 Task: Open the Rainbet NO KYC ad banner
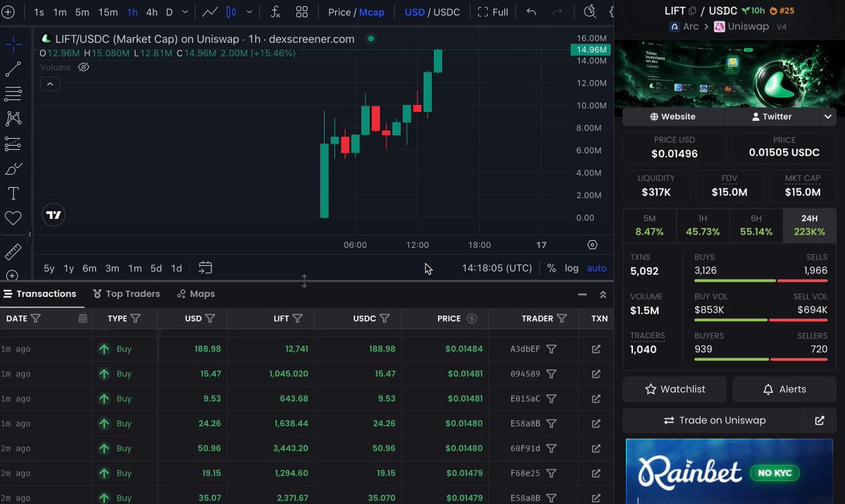729,472
